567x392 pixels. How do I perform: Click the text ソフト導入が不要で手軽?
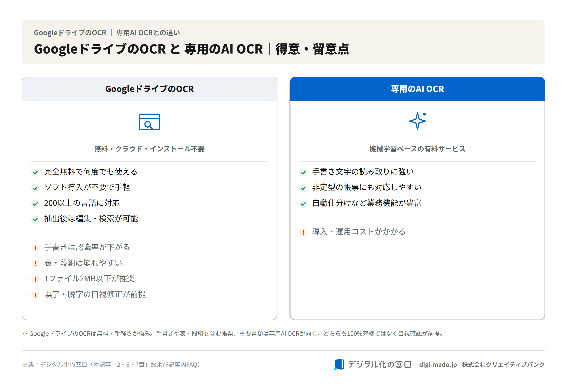click(x=87, y=187)
